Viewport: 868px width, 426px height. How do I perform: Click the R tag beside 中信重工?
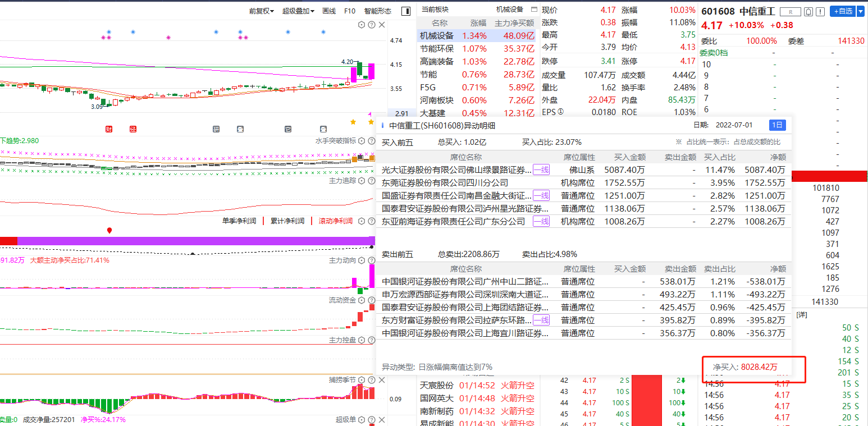coord(791,11)
